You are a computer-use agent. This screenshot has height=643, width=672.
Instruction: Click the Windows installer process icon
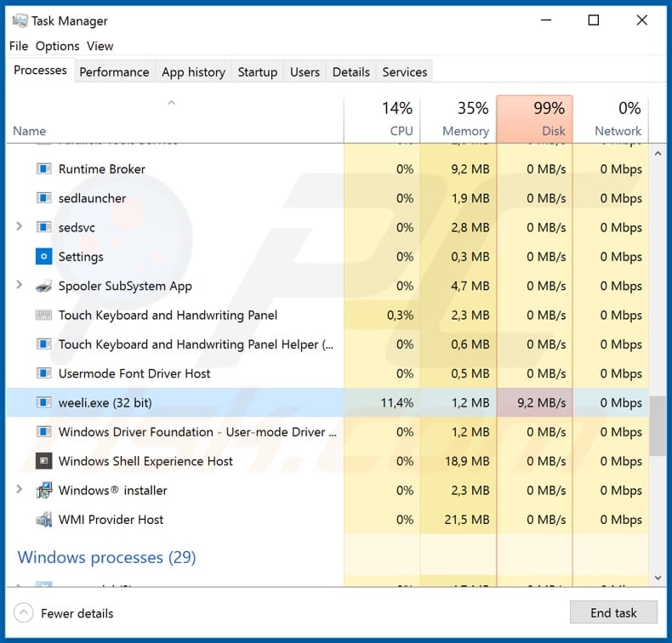click(x=43, y=490)
